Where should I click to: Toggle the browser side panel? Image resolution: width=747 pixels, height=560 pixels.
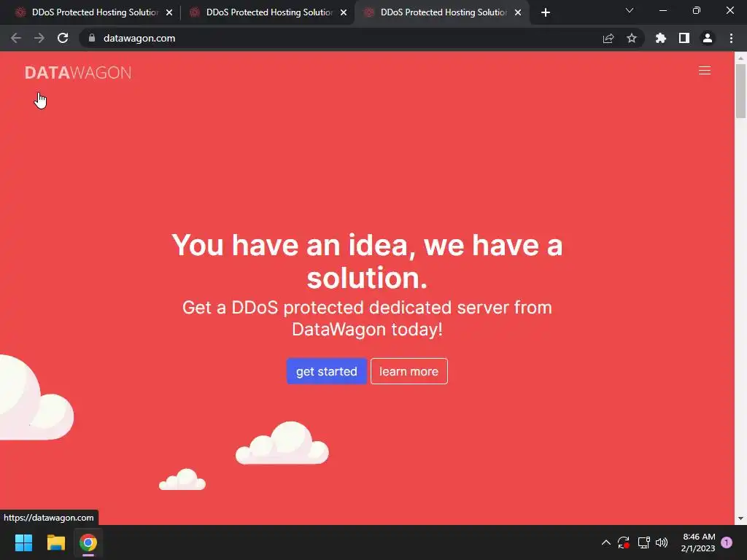tap(684, 38)
